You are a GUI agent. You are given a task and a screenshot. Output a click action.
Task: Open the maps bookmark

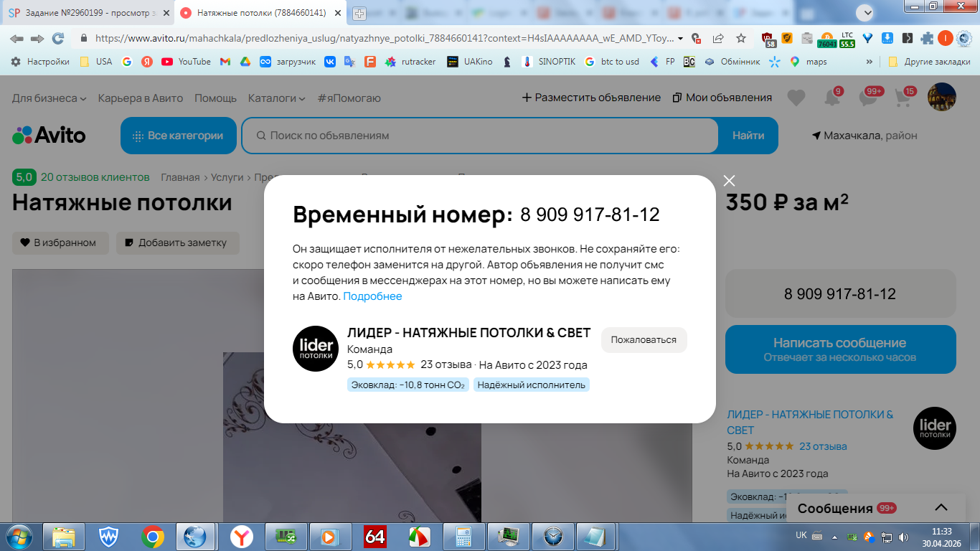click(809, 62)
